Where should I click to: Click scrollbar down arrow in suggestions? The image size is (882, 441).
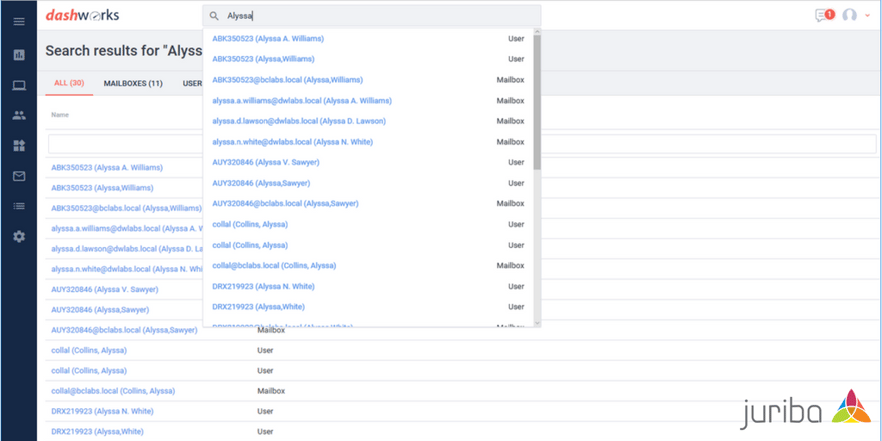pos(537,323)
